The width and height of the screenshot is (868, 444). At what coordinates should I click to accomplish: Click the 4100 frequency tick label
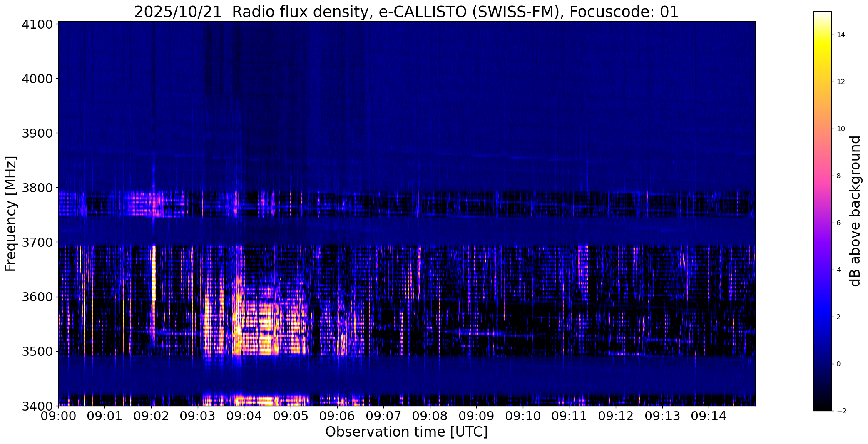click(37, 24)
